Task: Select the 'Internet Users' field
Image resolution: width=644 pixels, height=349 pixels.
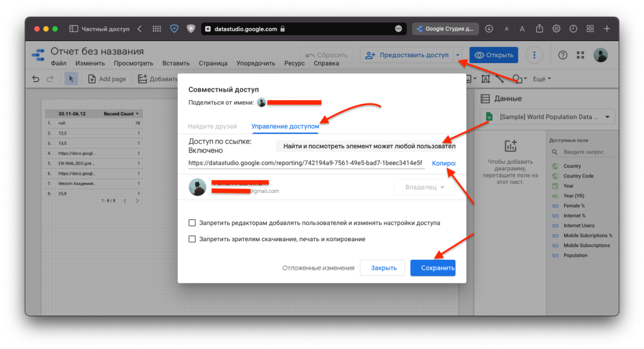Action: coord(579,226)
